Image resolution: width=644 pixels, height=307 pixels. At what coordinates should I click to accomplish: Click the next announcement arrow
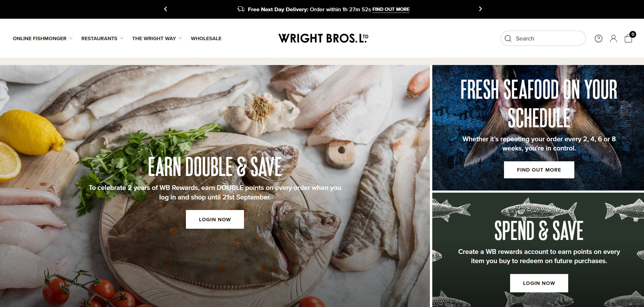(480, 9)
